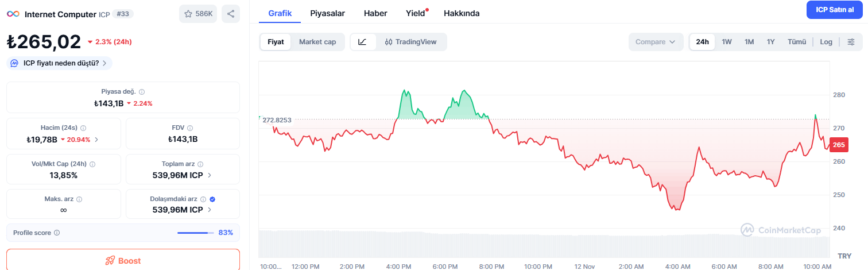Click info icon next to FDV
This screenshot has width=868, height=270.
(190, 128)
